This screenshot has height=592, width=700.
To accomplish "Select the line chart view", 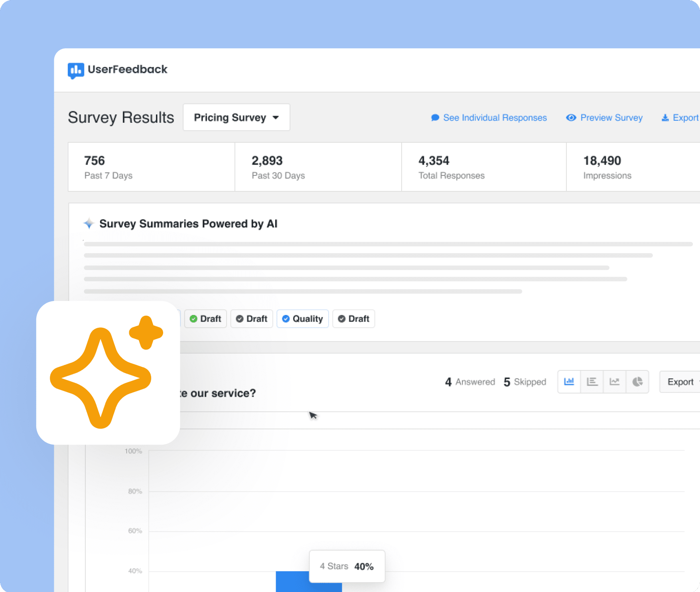I will (615, 382).
